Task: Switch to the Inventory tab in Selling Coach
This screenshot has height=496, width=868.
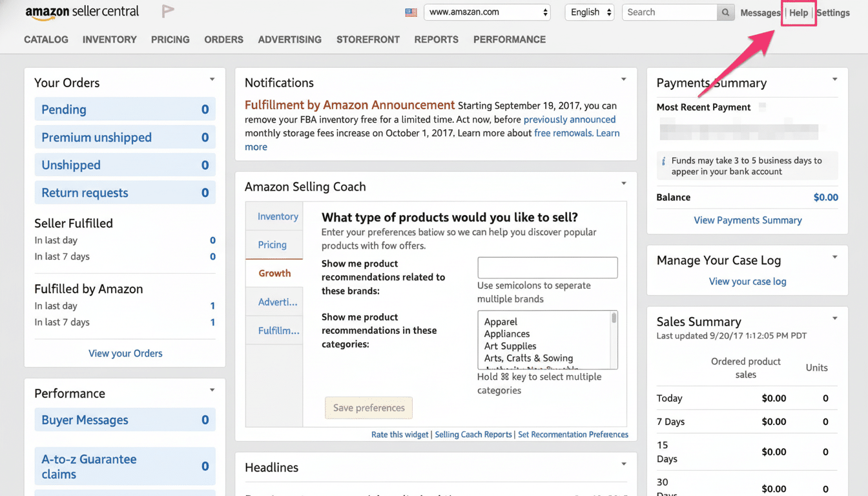Action: (277, 216)
